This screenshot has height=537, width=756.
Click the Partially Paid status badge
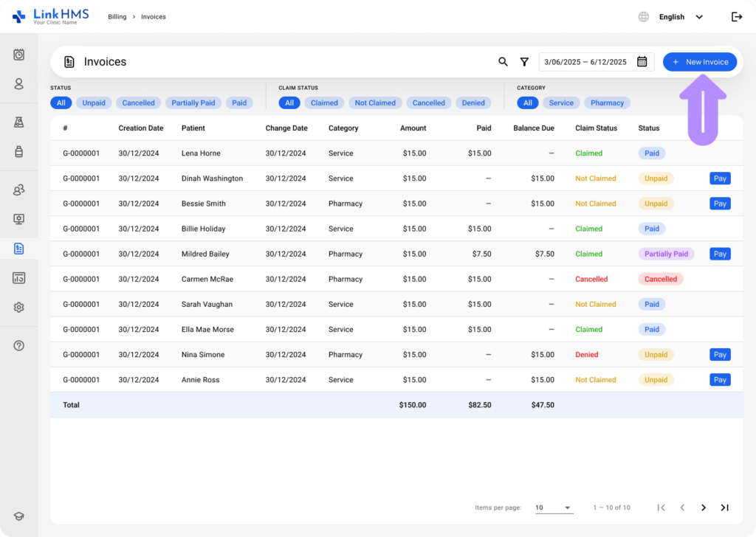(666, 254)
